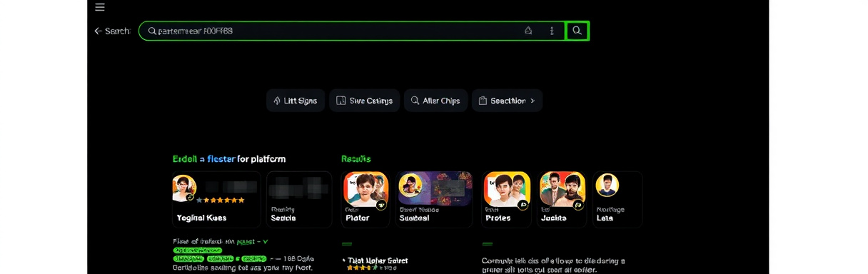Expand the 'Seactfion' chip arrow
This screenshot has height=274, width=868.
[532, 101]
